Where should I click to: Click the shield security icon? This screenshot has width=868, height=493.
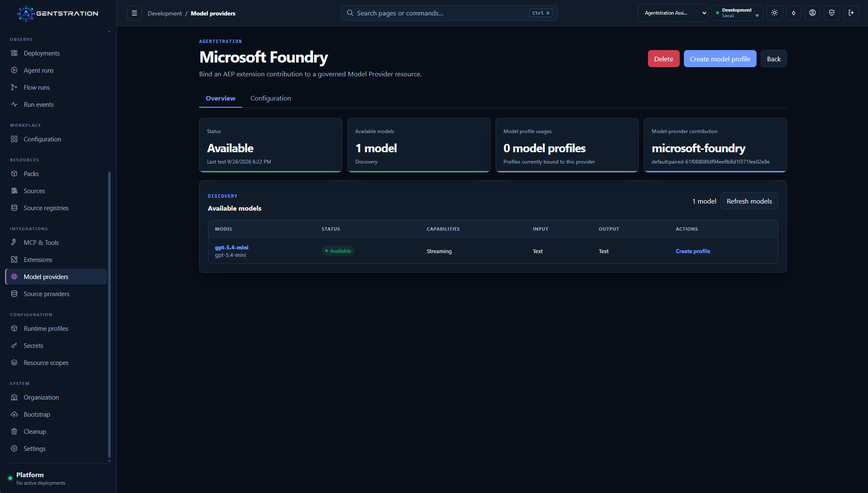[x=832, y=13]
